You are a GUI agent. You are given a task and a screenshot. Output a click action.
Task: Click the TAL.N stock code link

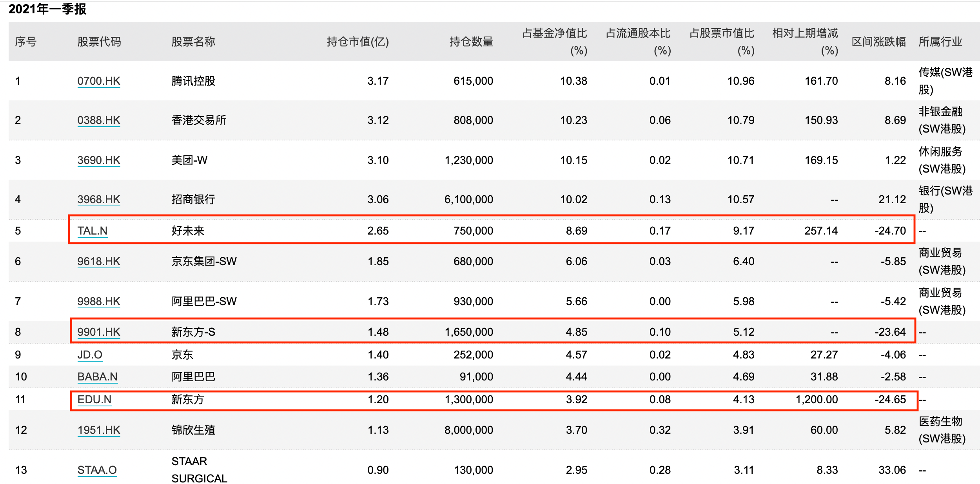point(93,231)
